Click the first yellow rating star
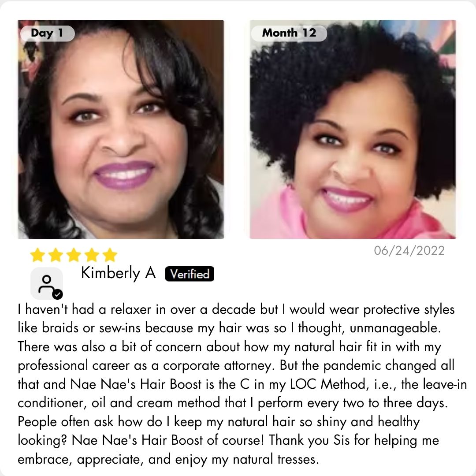This screenshot has width=476, height=476. [37, 255]
